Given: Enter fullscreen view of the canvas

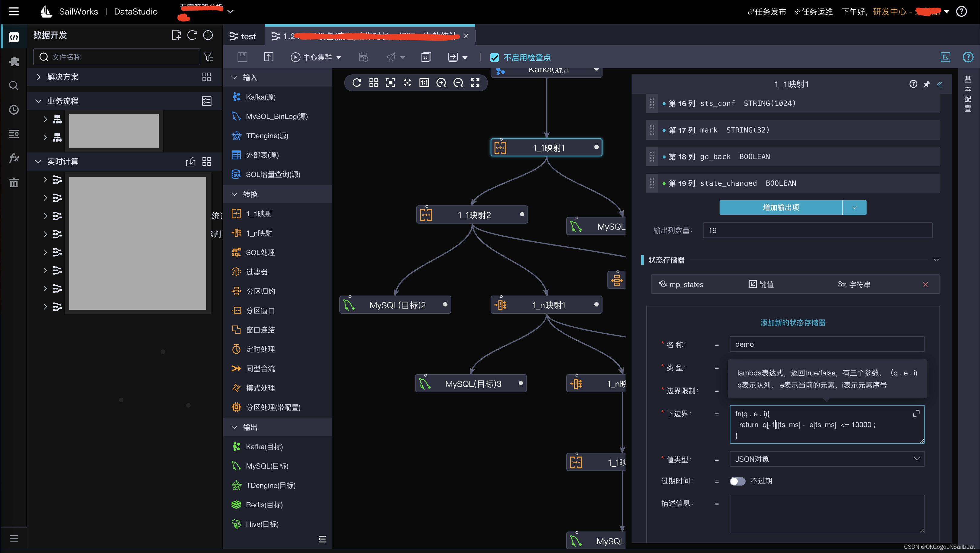Looking at the screenshot, I should 475,83.
